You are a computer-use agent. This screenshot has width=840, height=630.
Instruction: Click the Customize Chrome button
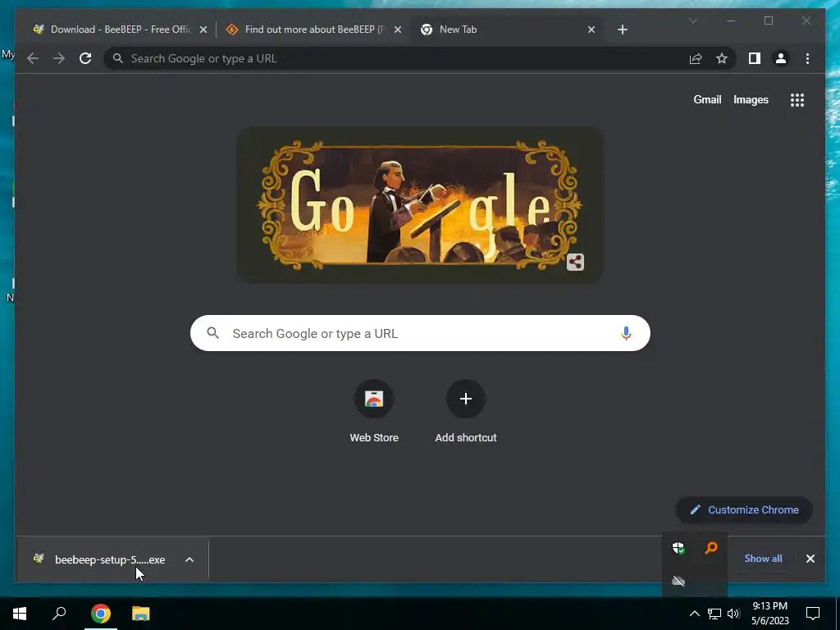[744, 510]
